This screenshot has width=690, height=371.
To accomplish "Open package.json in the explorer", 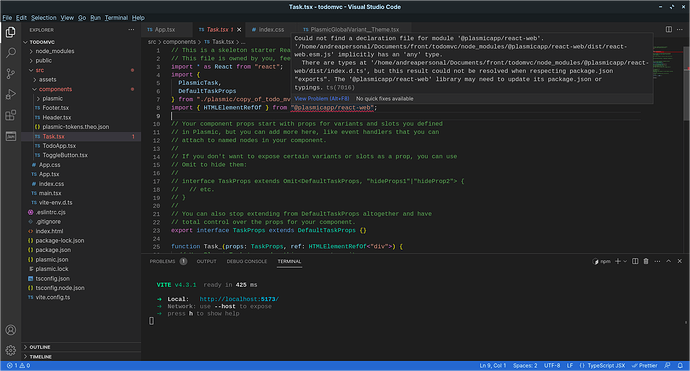I will coord(81,250).
